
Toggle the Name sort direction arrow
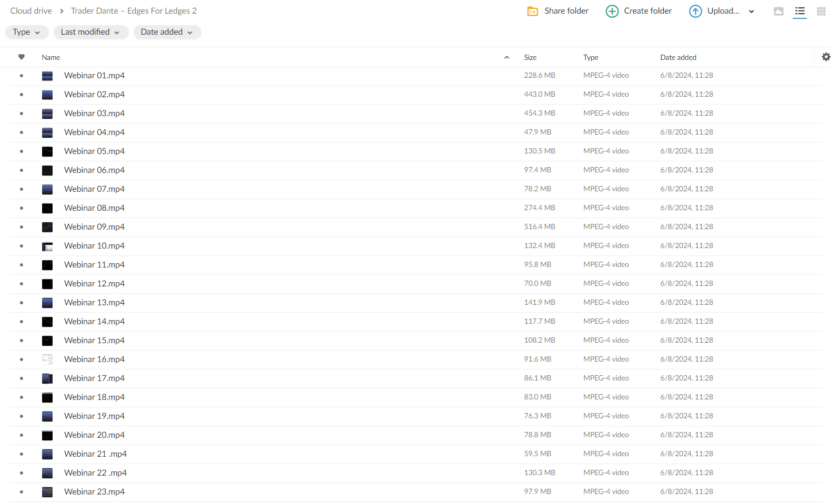click(506, 57)
